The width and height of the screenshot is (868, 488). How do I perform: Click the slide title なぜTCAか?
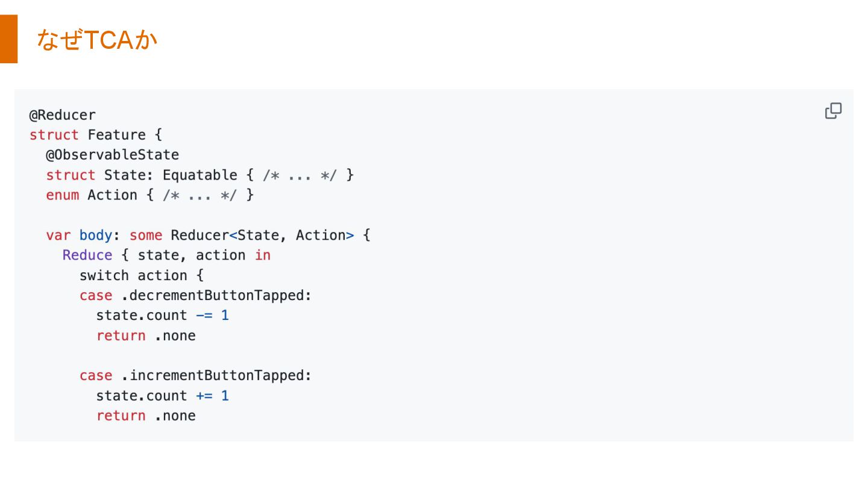click(97, 40)
